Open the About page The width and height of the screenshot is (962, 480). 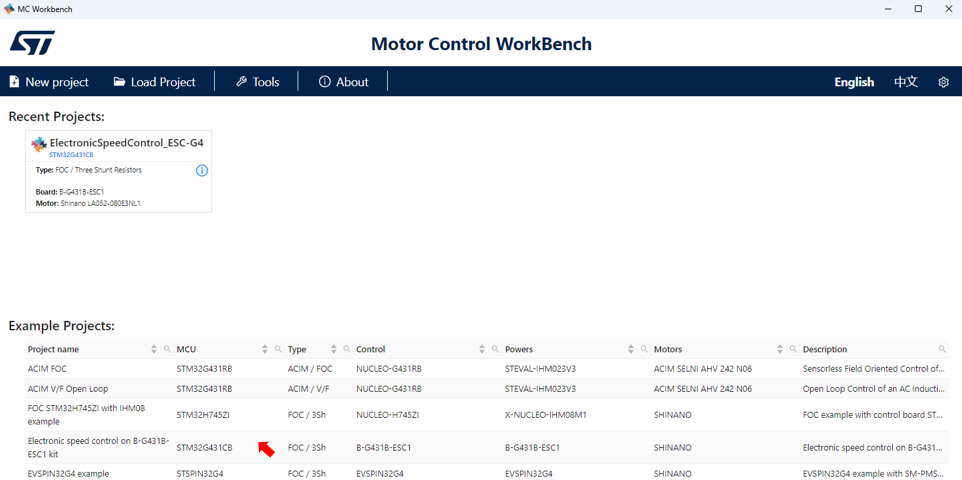(x=344, y=82)
